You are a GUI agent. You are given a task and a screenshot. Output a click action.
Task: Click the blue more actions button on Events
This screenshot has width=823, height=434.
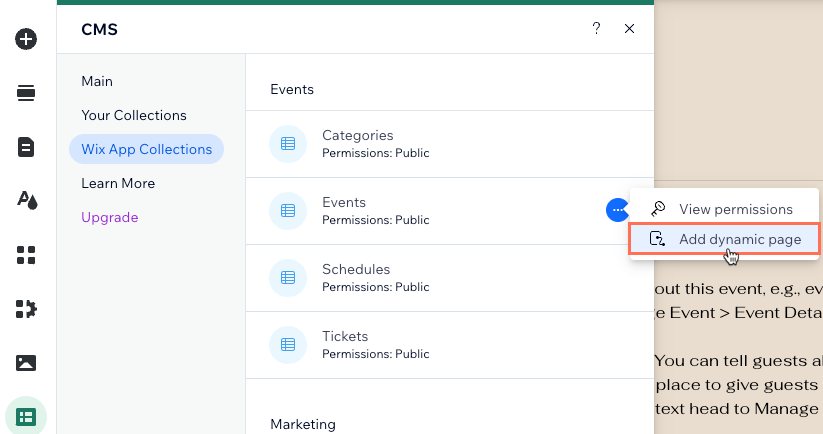point(618,210)
